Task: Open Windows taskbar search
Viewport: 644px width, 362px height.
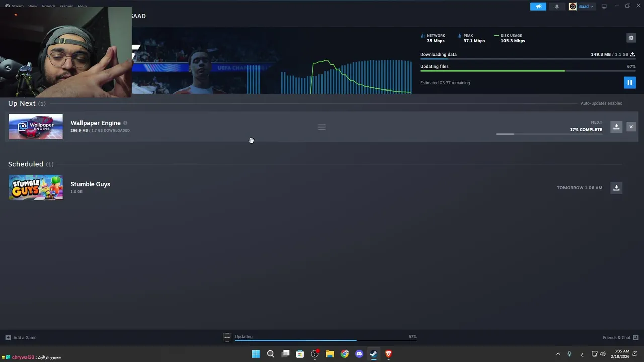Action: click(270, 354)
